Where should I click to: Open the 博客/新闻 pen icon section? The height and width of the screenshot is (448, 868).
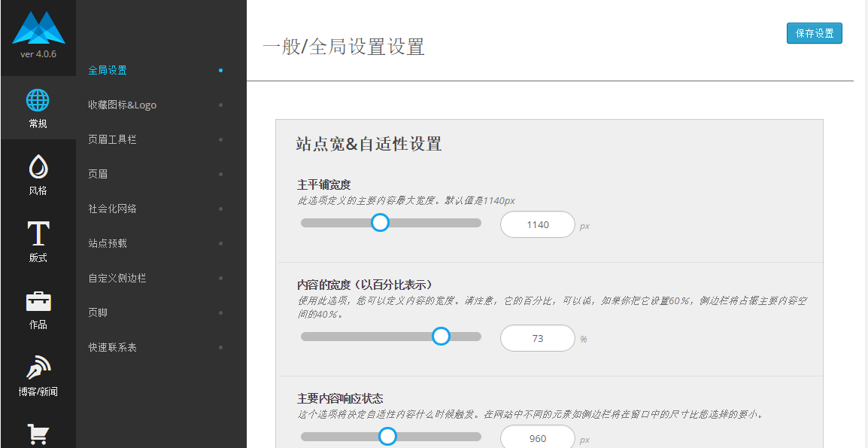click(x=38, y=368)
